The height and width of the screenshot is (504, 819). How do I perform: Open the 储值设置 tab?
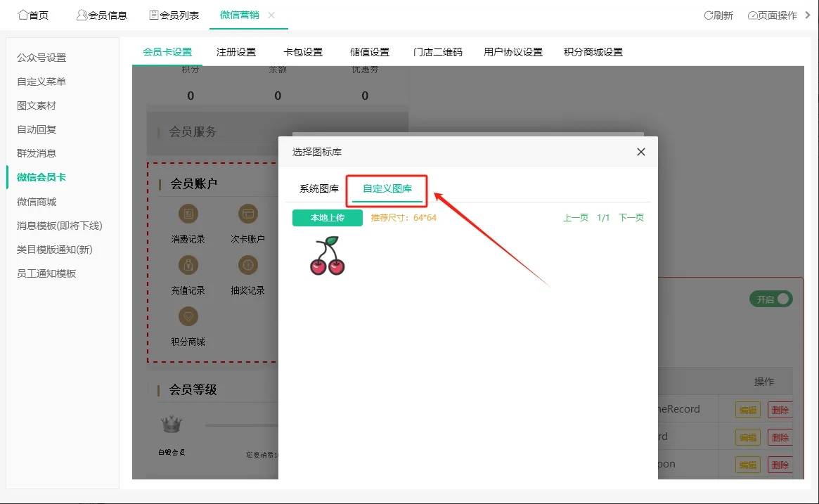tap(370, 52)
